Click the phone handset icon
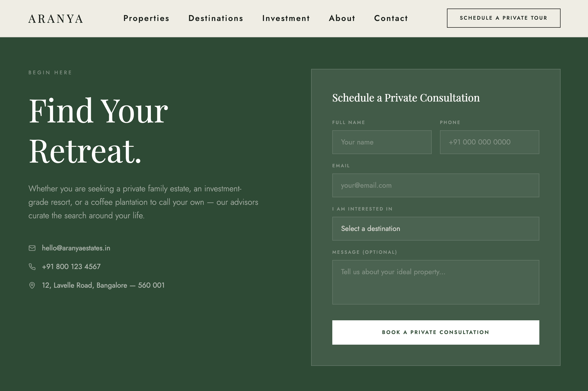 coord(32,267)
